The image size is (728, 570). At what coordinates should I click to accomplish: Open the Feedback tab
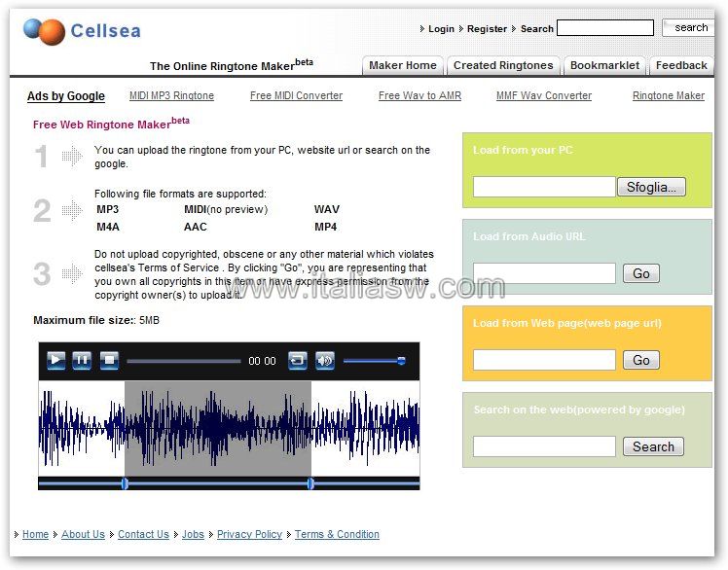click(681, 65)
